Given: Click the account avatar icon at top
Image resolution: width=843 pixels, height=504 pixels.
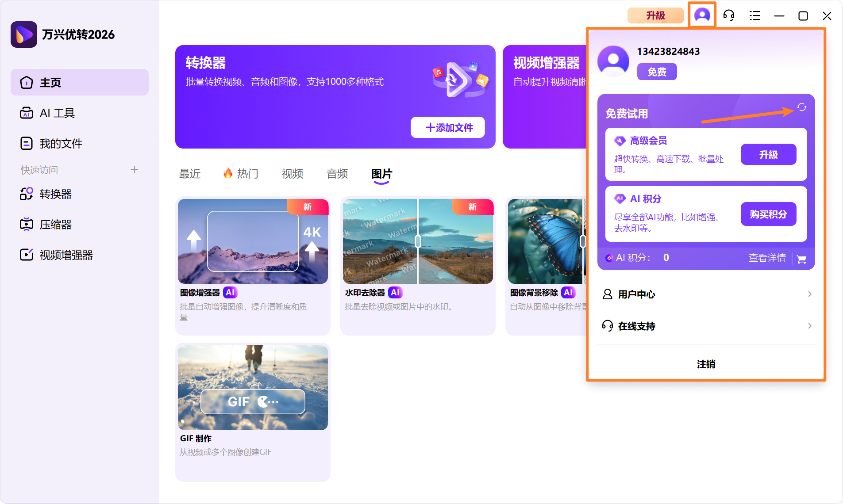Looking at the screenshot, I should [702, 15].
